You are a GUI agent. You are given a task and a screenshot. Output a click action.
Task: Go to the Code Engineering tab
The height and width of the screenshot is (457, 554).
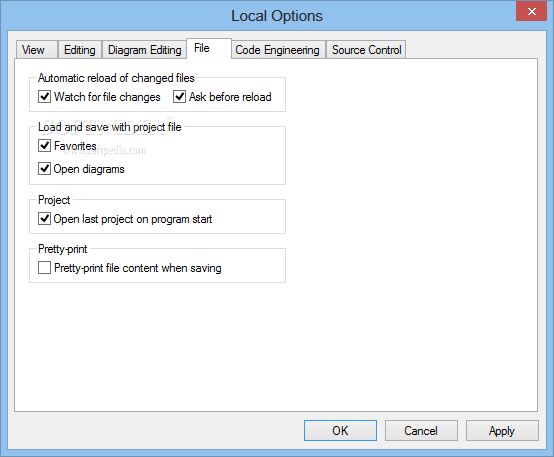tap(278, 49)
